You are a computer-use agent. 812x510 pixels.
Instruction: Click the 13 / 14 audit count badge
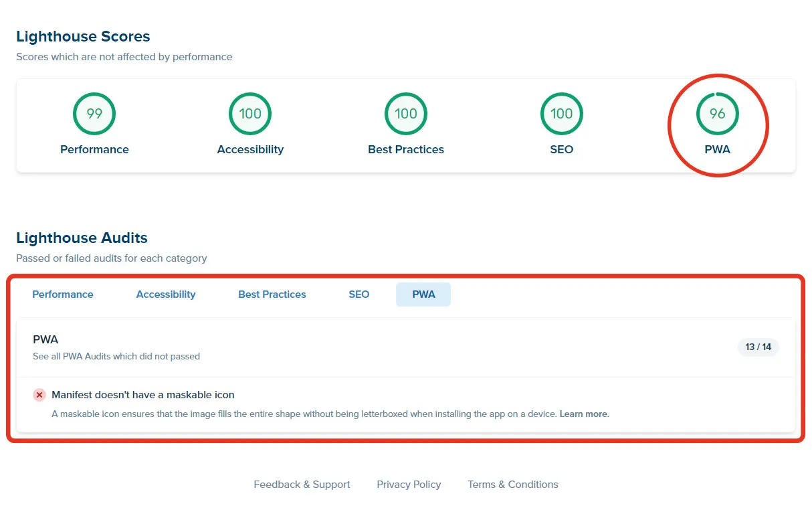pyautogui.click(x=758, y=347)
